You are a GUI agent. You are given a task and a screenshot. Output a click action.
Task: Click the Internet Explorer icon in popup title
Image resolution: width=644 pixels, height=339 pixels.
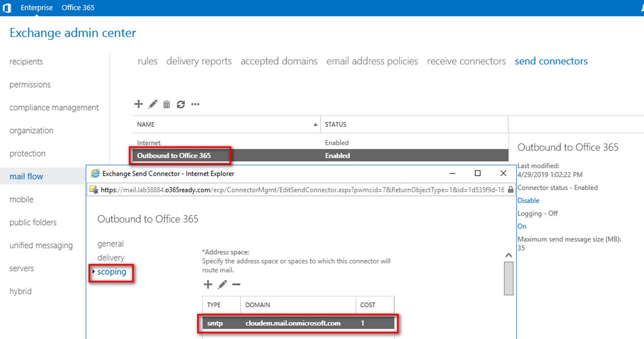(95, 173)
